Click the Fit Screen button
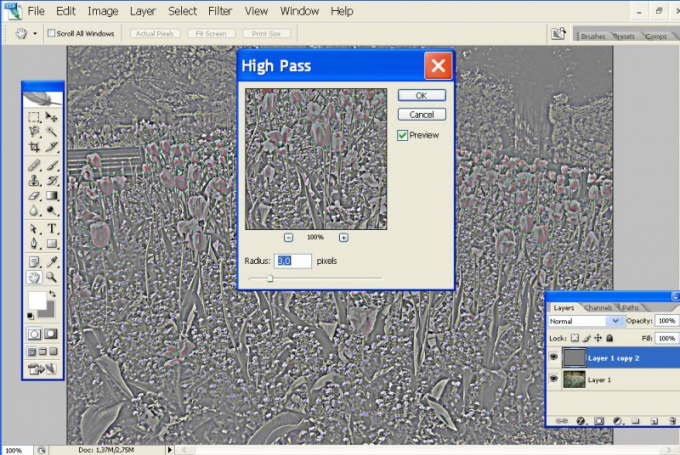This screenshot has width=680, height=455. [211, 33]
